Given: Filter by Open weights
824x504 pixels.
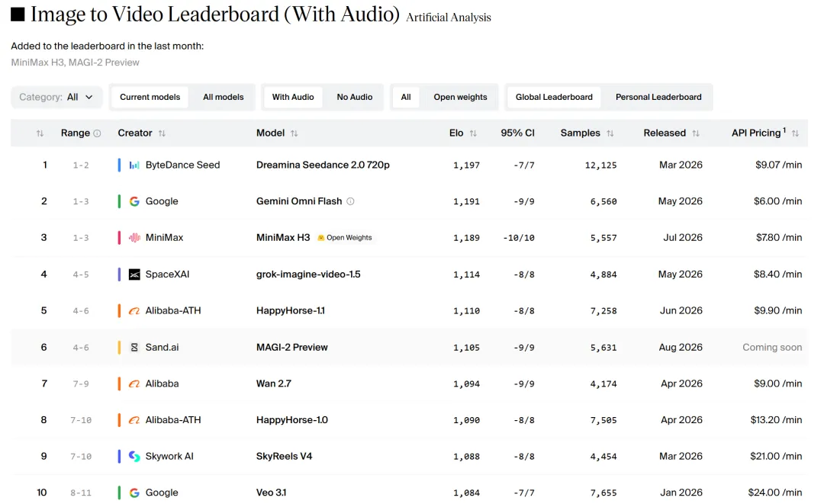Looking at the screenshot, I should tap(460, 97).
